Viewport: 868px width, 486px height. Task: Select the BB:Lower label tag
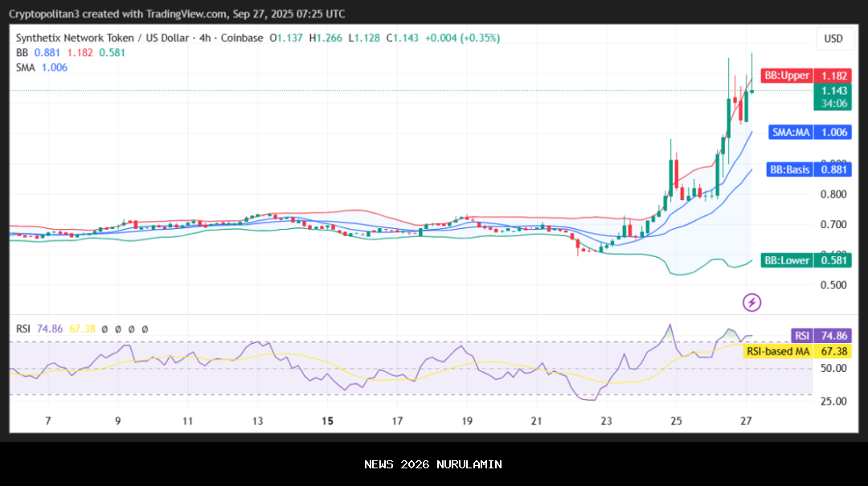point(787,260)
